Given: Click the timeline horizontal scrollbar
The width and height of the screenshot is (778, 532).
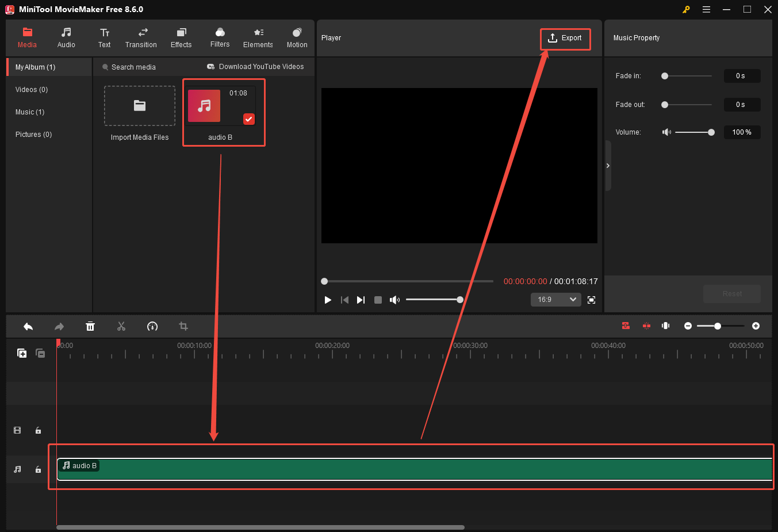Looking at the screenshot, I should pos(260,527).
